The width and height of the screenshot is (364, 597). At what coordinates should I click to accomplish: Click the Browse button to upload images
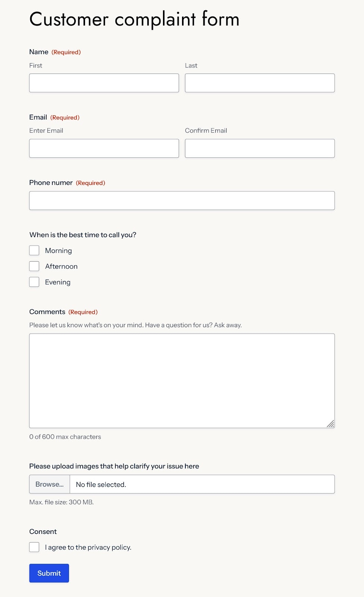pyautogui.click(x=49, y=484)
